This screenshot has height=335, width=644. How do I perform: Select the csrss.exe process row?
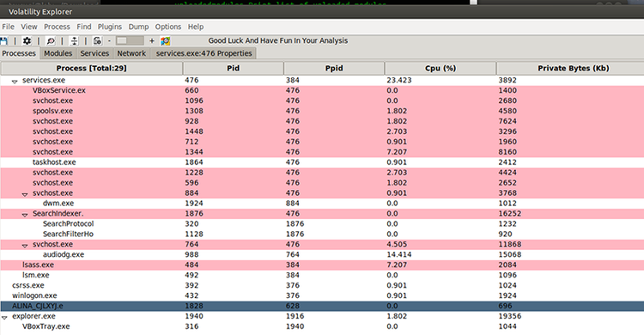[322, 286]
